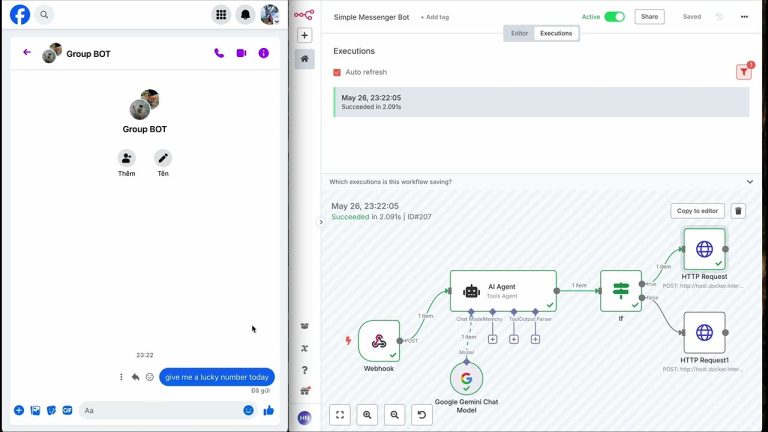Attach a photo in Messenger composer
Screen dimensions: 768x432
click(x=35, y=410)
